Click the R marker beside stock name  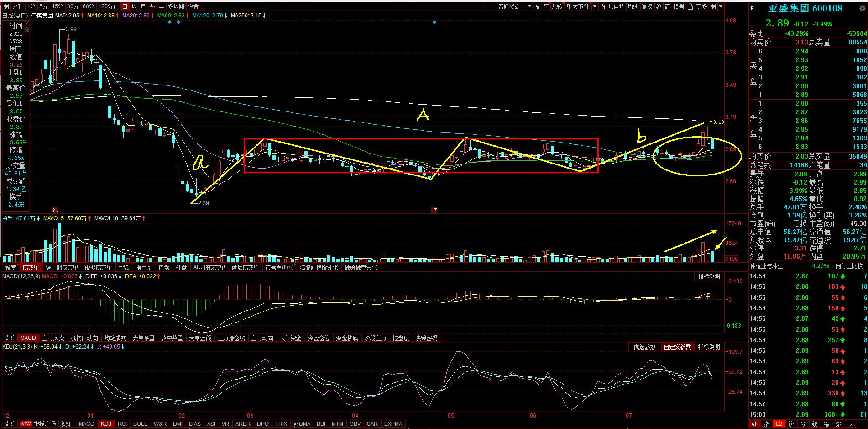tap(752, 8)
